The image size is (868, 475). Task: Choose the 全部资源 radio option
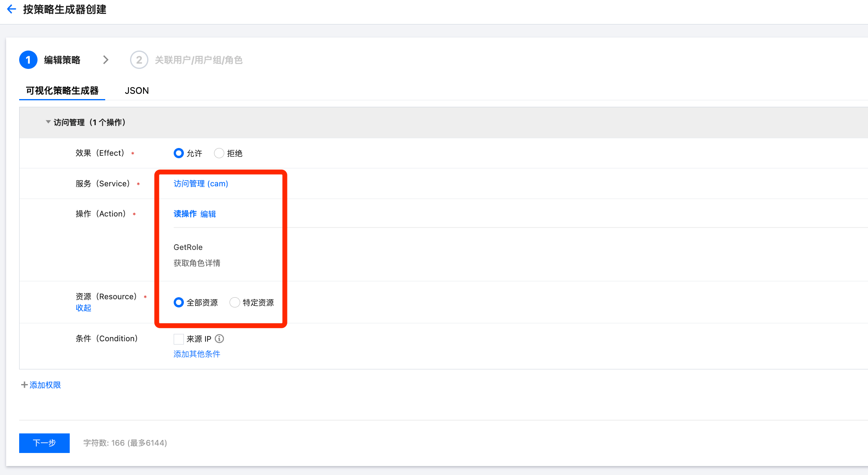pos(179,303)
